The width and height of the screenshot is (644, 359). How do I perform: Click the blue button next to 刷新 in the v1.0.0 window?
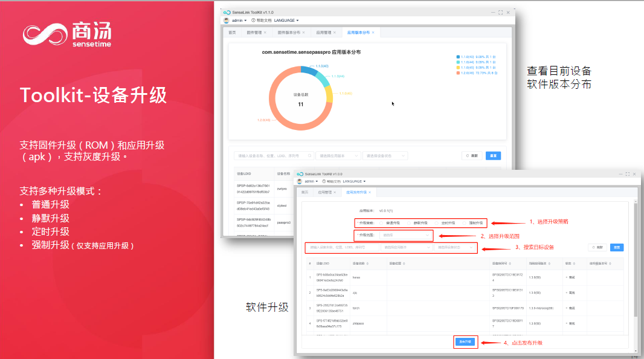[x=617, y=247]
